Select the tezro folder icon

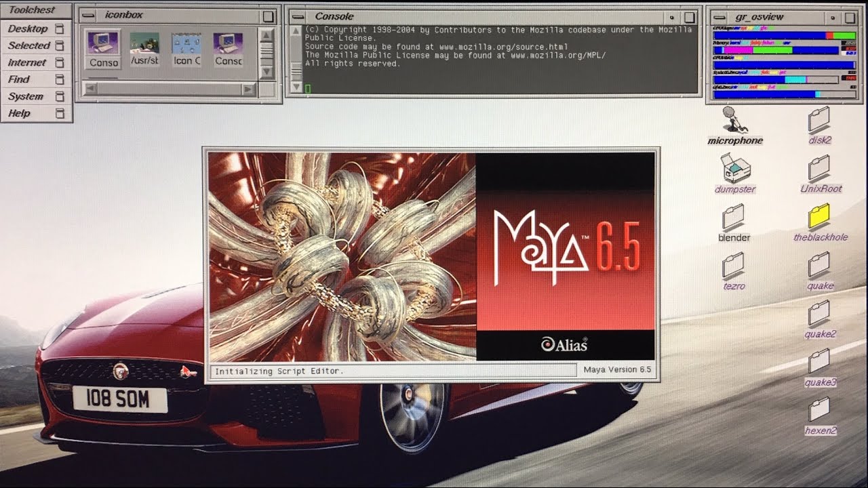[734, 270]
